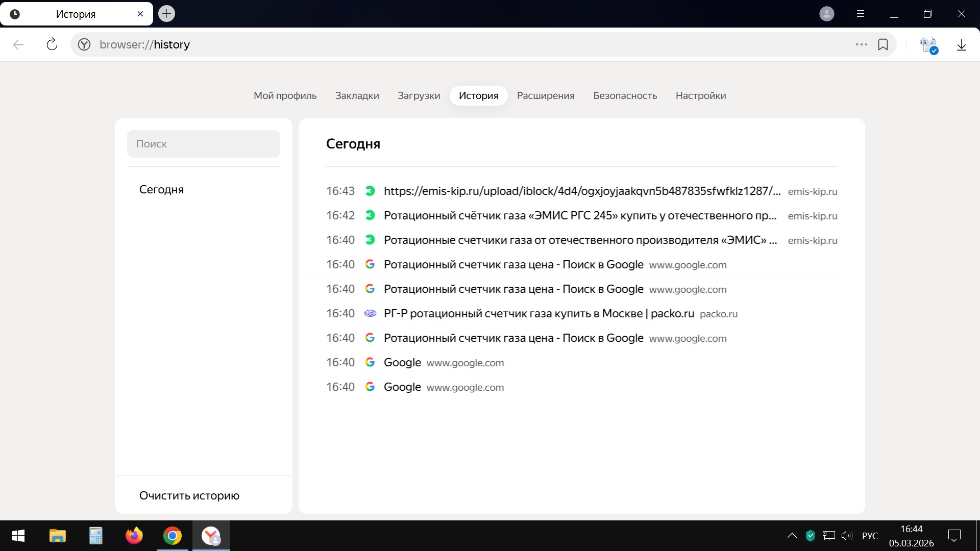Open the browser hamburger menu
This screenshot has width=980, height=551.
861,14
